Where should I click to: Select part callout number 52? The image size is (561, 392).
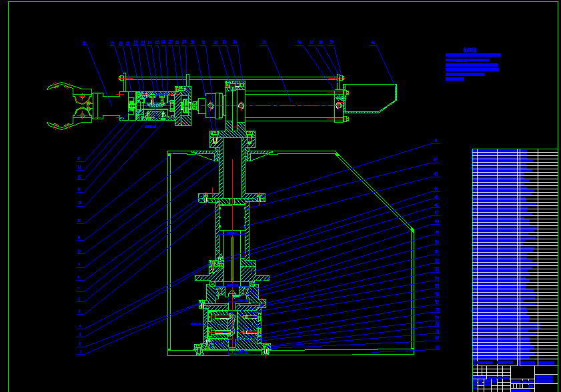(x=437, y=261)
